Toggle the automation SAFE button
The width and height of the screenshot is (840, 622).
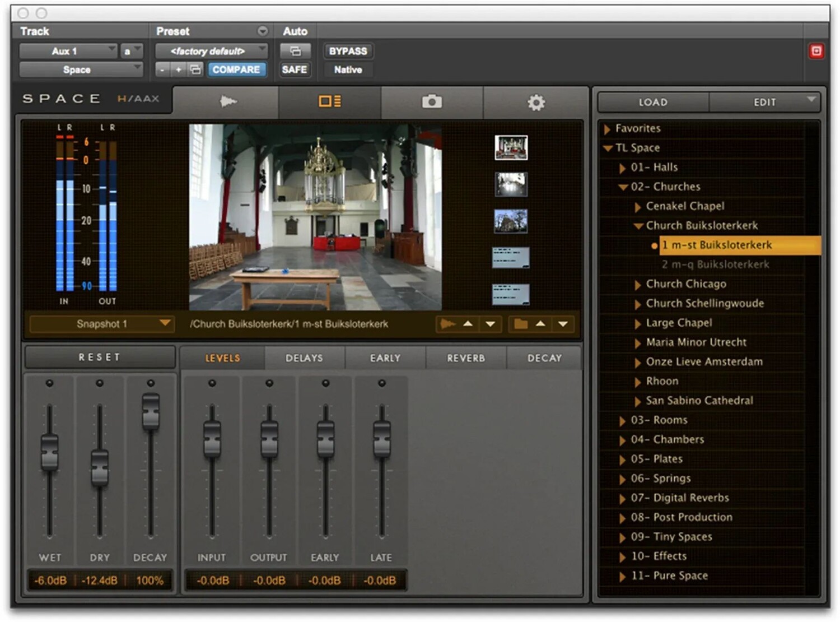295,69
